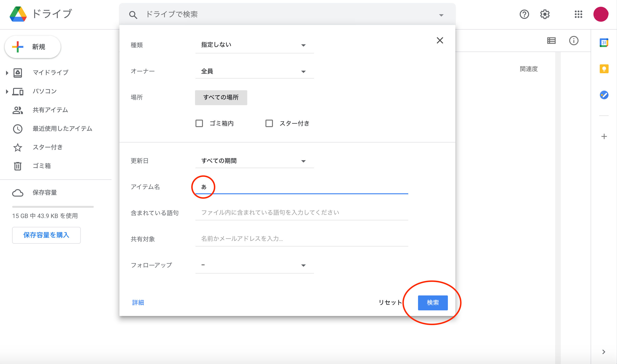Viewport: 617px width, 364px height.
Task: Click the trash bin icon
Action: [18, 166]
